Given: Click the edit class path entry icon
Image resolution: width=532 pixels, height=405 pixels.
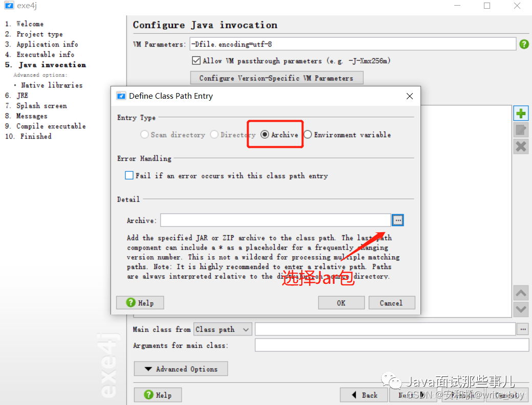Looking at the screenshot, I should (x=521, y=130).
